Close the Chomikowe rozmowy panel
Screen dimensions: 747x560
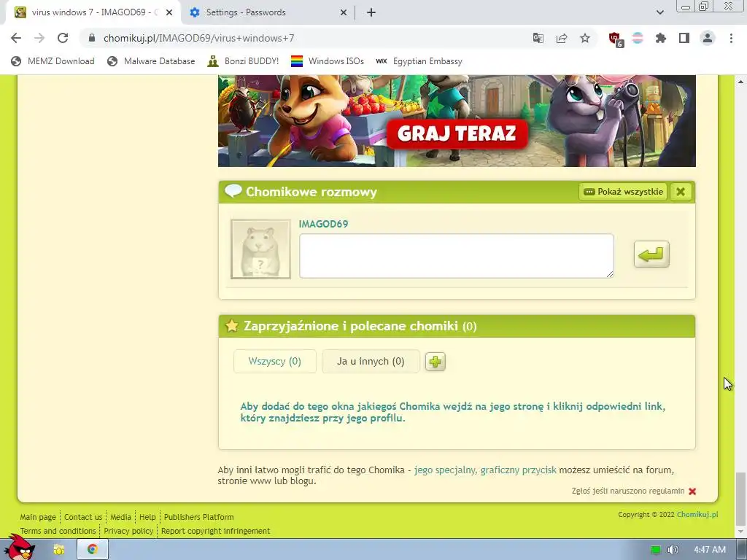click(681, 192)
